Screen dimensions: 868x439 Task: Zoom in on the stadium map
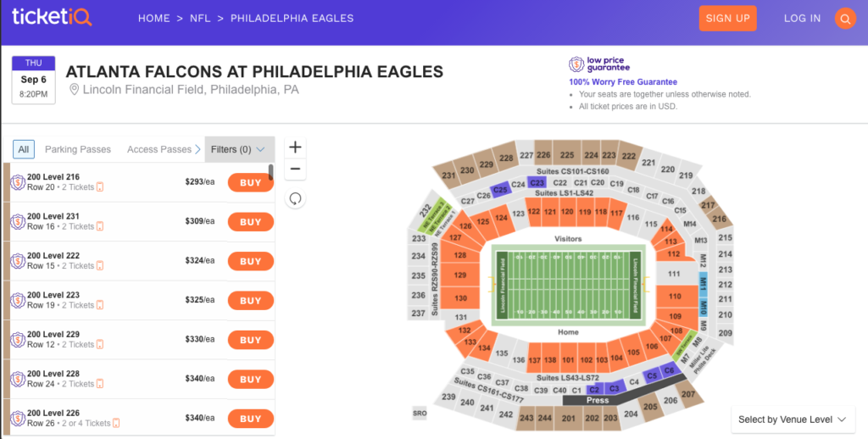point(295,147)
